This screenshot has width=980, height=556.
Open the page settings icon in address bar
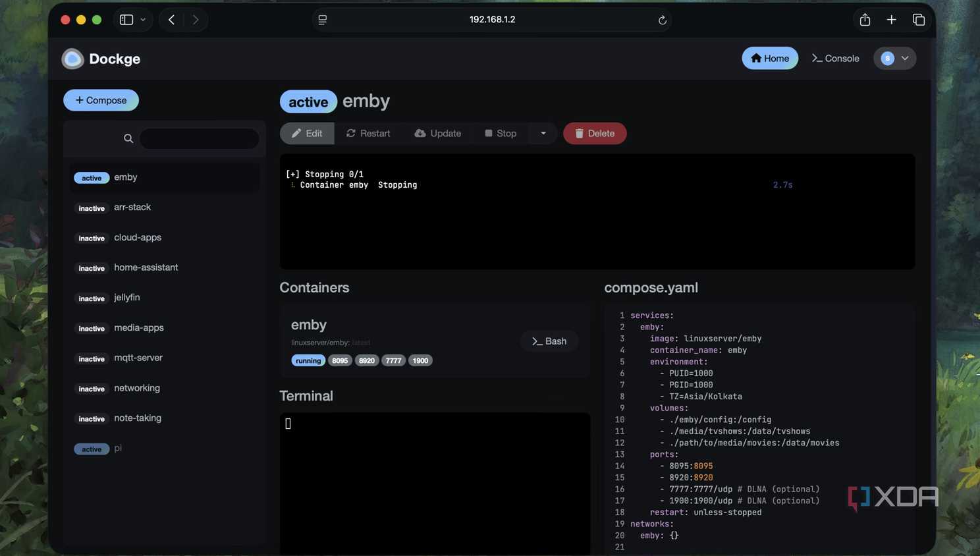(323, 20)
